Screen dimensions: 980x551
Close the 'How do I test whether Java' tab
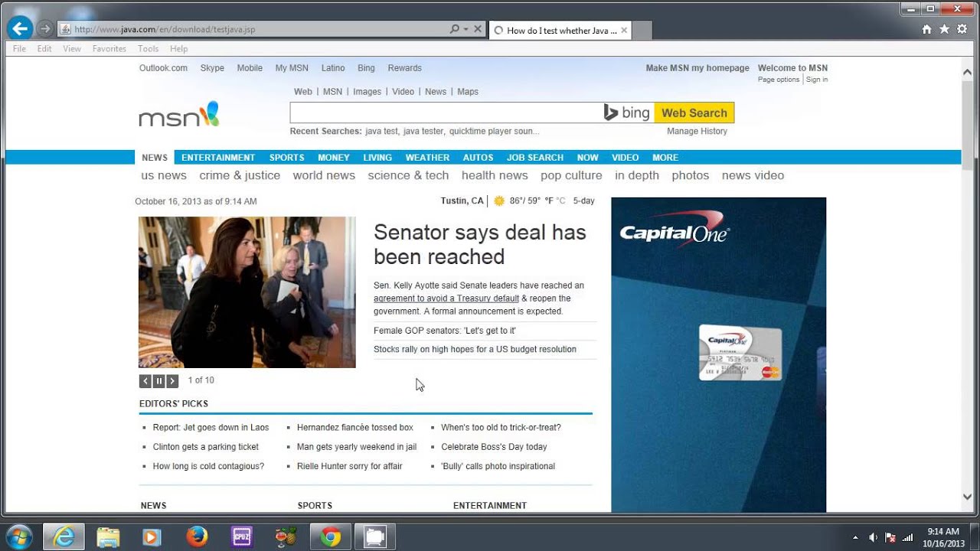click(624, 31)
